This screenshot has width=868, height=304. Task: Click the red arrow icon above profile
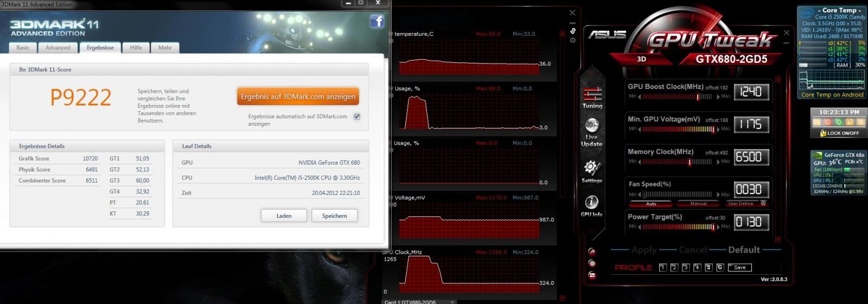(592, 252)
